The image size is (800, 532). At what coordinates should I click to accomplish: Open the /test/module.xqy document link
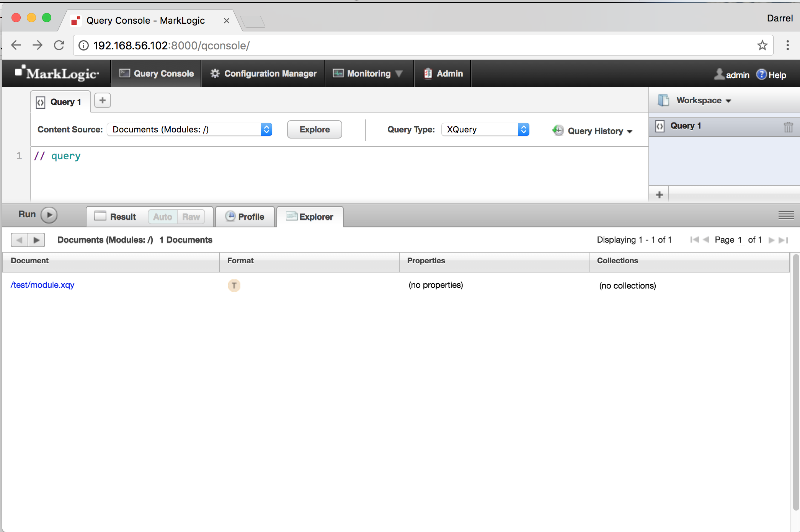click(42, 285)
